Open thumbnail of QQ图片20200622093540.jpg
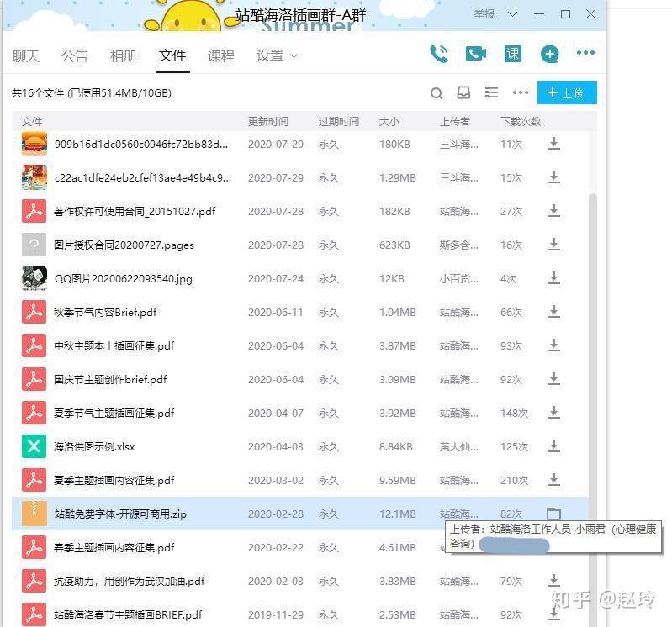This screenshot has height=627, width=672. [x=34, y=278]
